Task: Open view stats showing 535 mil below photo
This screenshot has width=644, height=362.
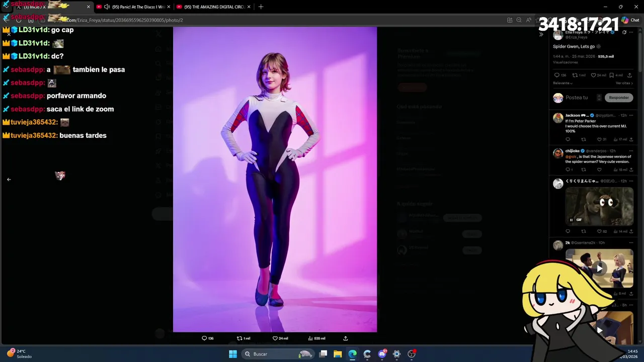Action: (316, 338)
